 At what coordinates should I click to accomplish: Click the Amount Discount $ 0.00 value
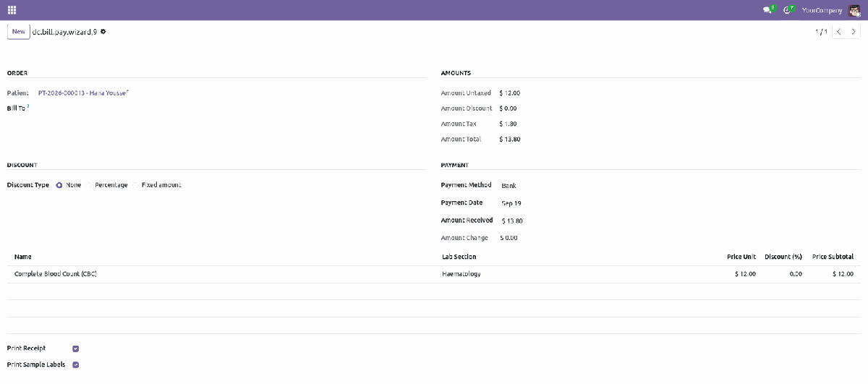point(508,108)
